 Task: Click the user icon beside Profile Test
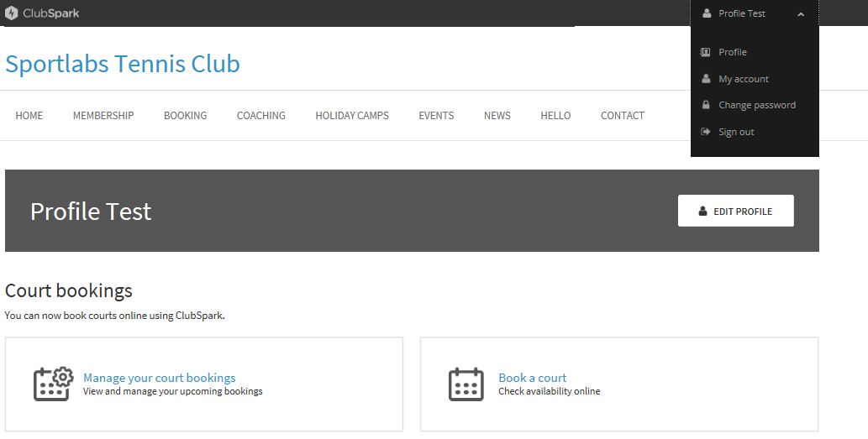click(x=706, y=13)
